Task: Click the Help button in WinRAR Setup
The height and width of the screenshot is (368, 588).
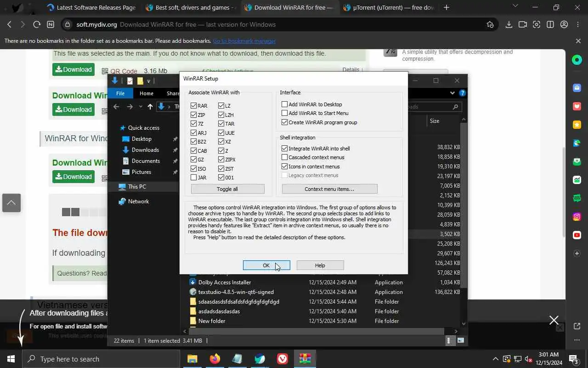Action: (320, 265)
